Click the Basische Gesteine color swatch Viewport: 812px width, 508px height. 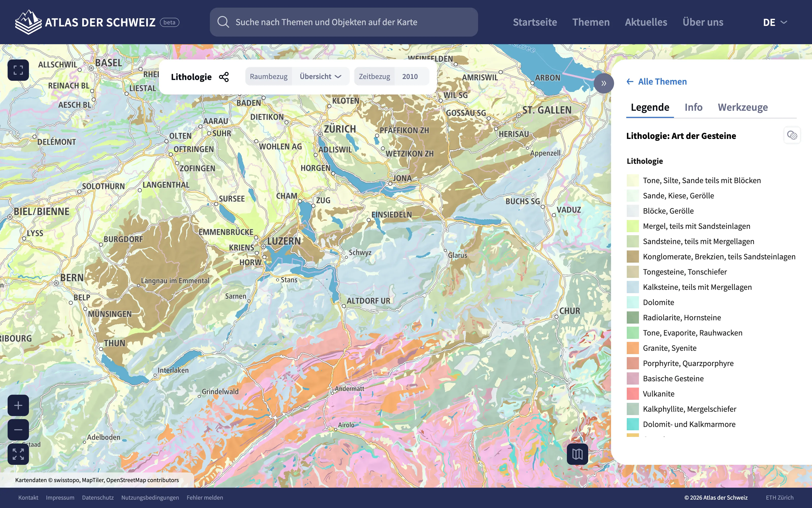[633, 379]
